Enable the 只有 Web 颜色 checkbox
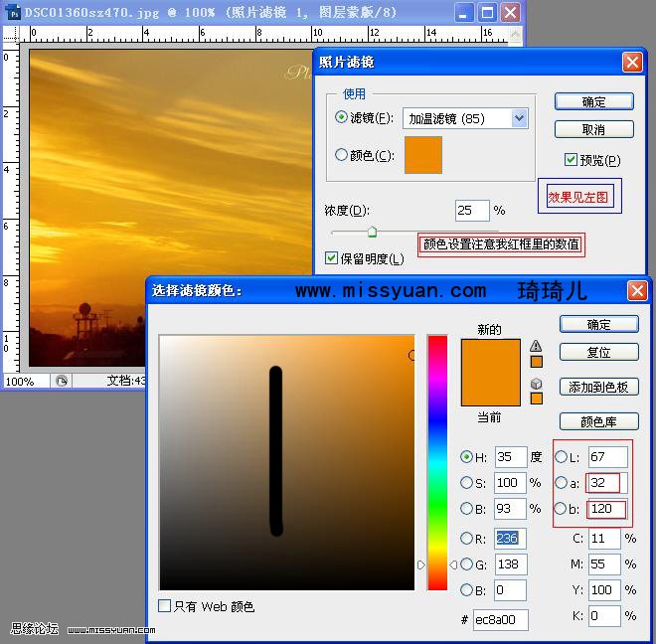 click(x=164, y=605)
